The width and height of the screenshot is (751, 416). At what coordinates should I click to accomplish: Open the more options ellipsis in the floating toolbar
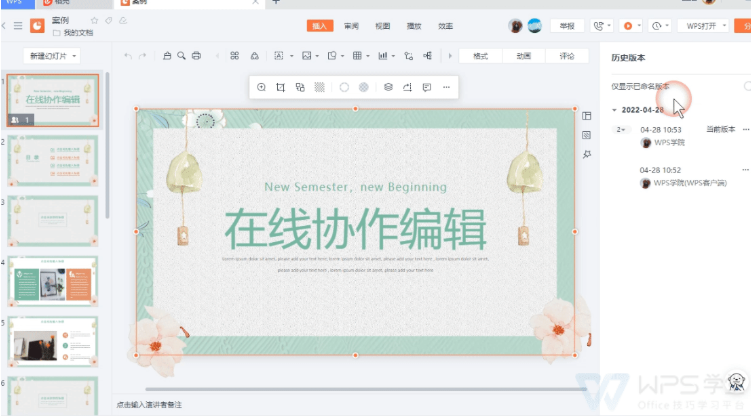(x=446, y=88)
